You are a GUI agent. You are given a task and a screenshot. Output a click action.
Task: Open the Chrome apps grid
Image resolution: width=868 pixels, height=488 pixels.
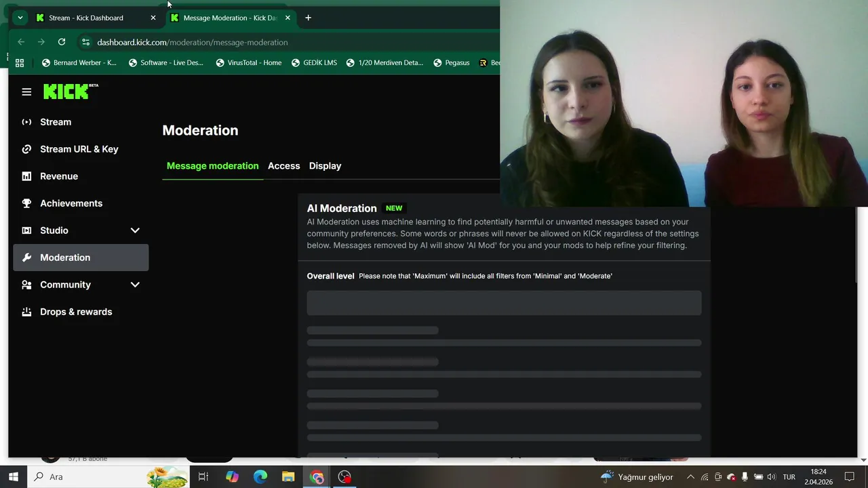(x=20, y=62)
